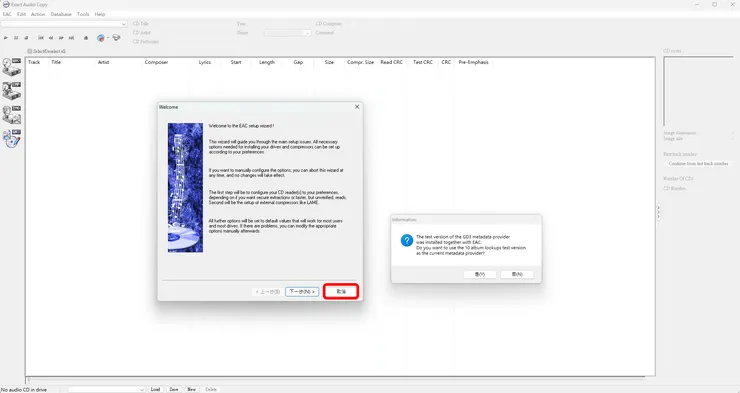The height and width of the screenshot is (393, 740).
Task: Click the Save button in status bar
Action: 174,390
